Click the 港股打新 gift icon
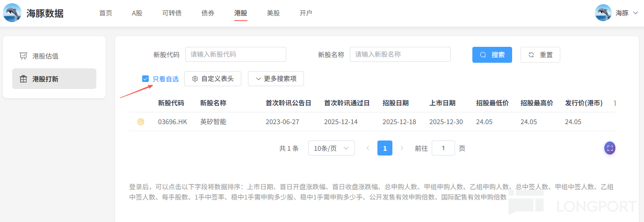 pyautogui.click(x=23, y=79)
